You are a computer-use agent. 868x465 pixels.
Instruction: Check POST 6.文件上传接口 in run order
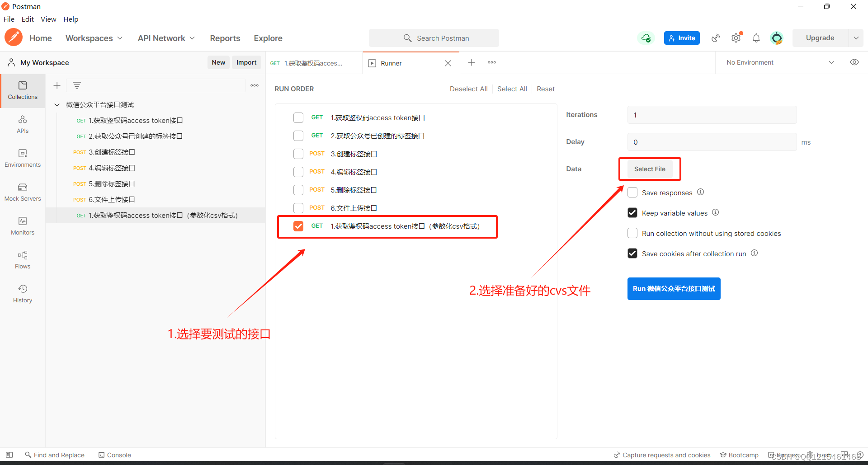[x=298, y=208]
